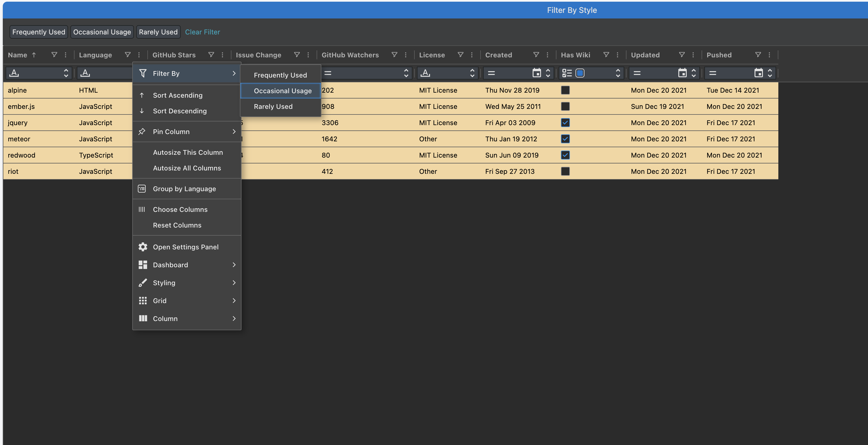This screenshot has width=868, height=445.
Task: Toggle Has Wiki checkbox for alpine row
Action: [565, 90]
